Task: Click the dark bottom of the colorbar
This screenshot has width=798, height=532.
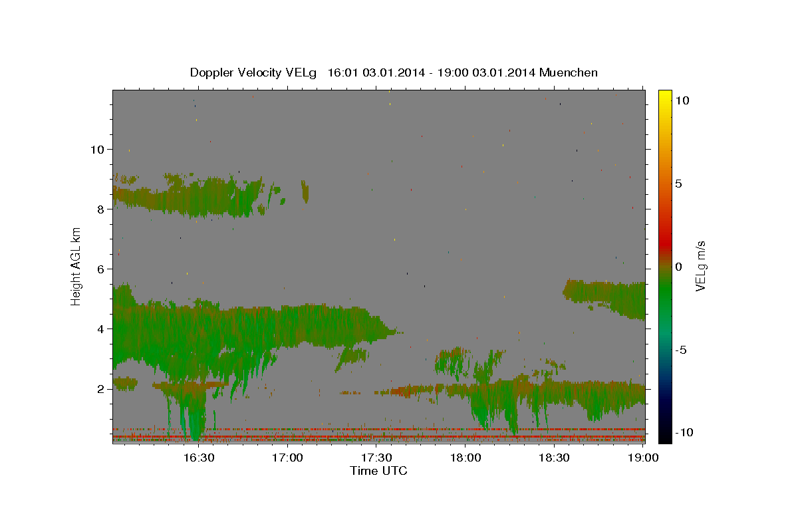Action: (x=665, y=426)
